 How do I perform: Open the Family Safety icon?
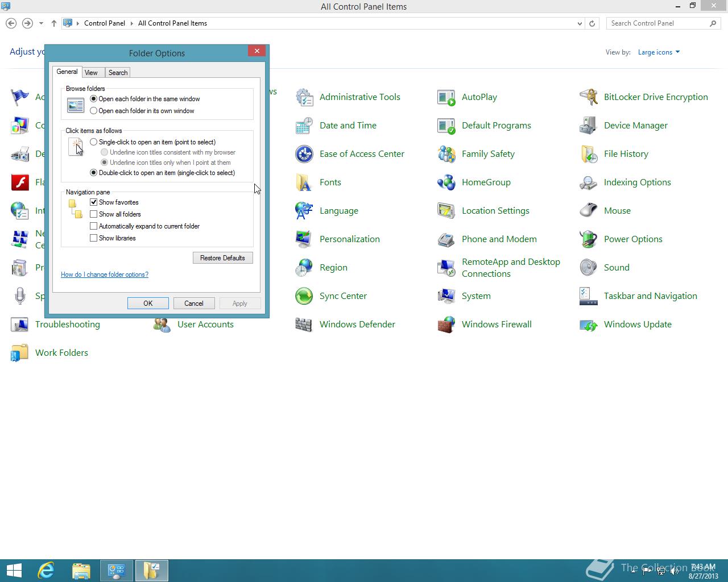(446, 154)
